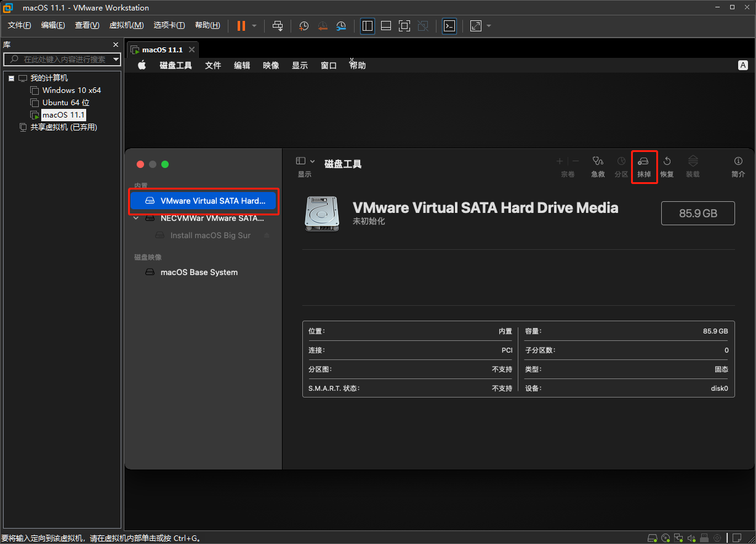Screen dimensions: 756x544
Task: Open the dropdown arrow beside the pause button
Action: point(254,26)
